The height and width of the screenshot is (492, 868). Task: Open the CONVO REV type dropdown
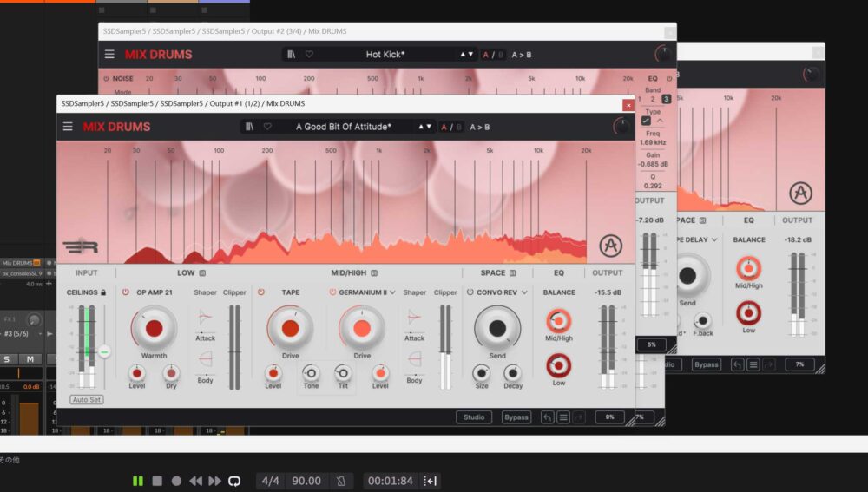pyautogui.click(x=523, y=292)
